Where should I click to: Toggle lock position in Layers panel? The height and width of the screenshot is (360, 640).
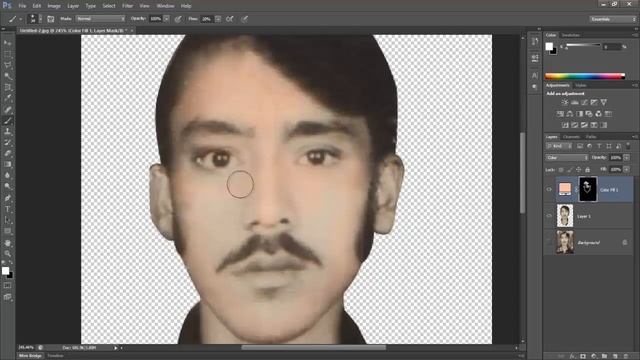[578, 169]
